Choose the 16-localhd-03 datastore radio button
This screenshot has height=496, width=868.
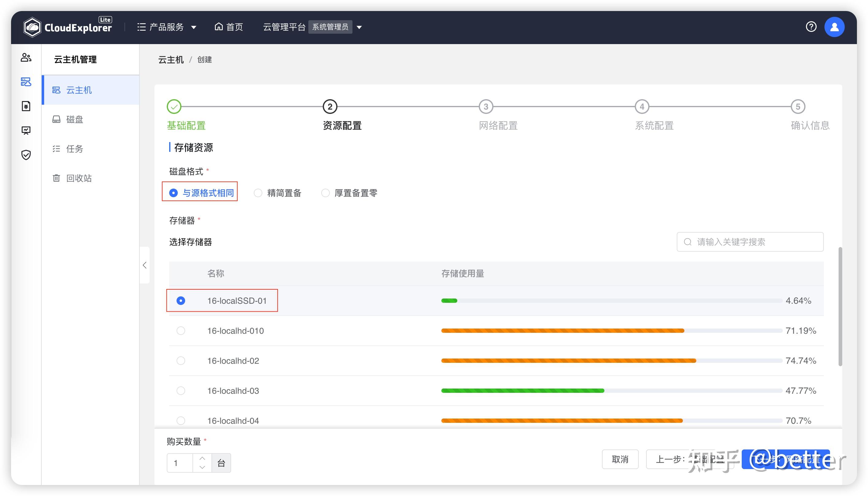(x=181, y=390)
